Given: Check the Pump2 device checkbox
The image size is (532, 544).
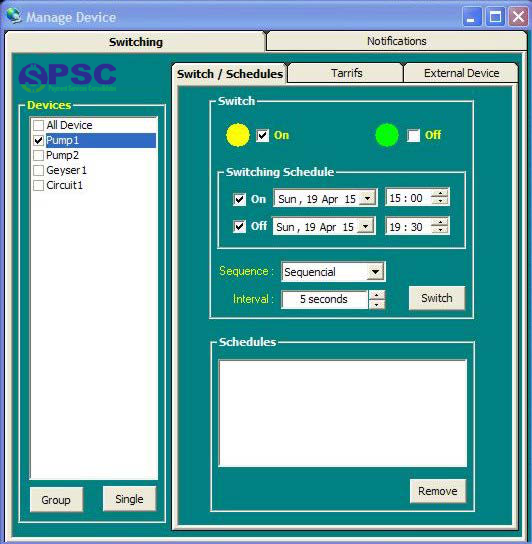Looking at the screenshot, I should (38, 155).
